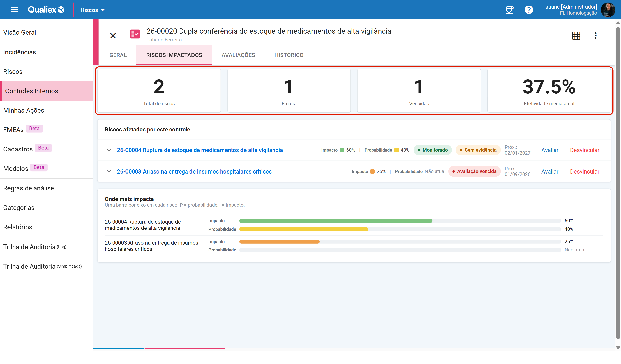
Task: Switch to the GERAL tab
Action: tap(118, 55)
